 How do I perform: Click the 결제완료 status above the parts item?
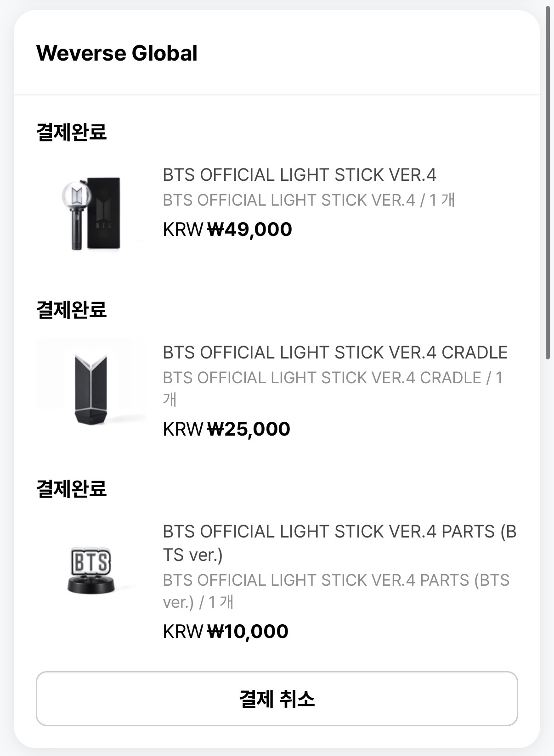coord(71,488)
